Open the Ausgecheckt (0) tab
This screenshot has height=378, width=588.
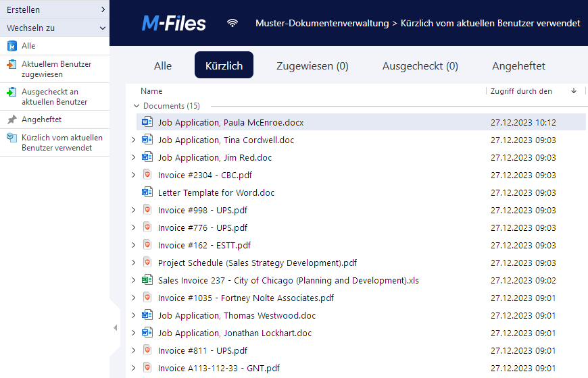[x=420, y=65]
